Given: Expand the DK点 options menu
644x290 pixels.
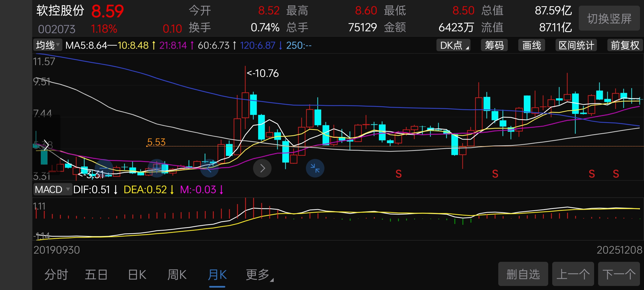Looking at the screenshot, I should coord(454,45).
